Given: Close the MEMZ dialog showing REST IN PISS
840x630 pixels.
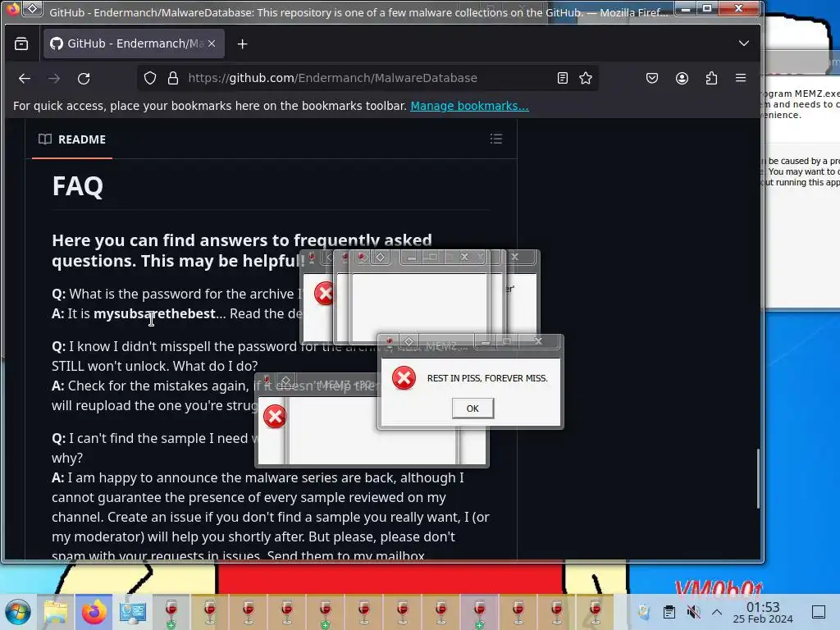Looking at the screenshot, I should (x=538, y=340).
